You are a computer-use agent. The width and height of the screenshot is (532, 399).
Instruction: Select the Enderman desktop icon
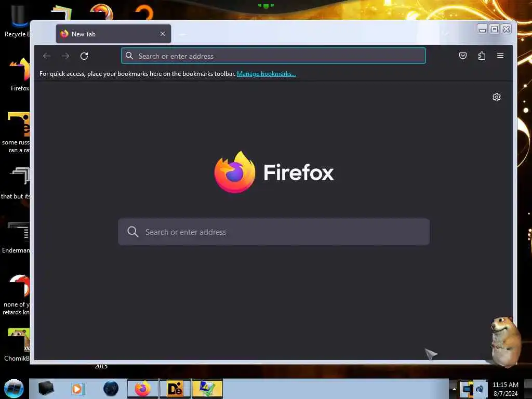pos(16,237)
